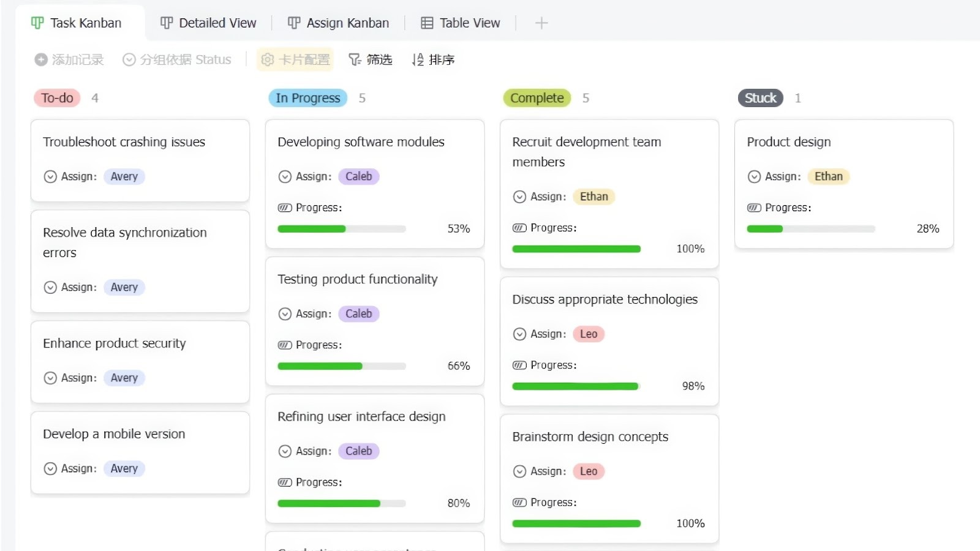Click the 排序 sort icon
The width and height of the screenshot is (980, 551).
[418, 59]
